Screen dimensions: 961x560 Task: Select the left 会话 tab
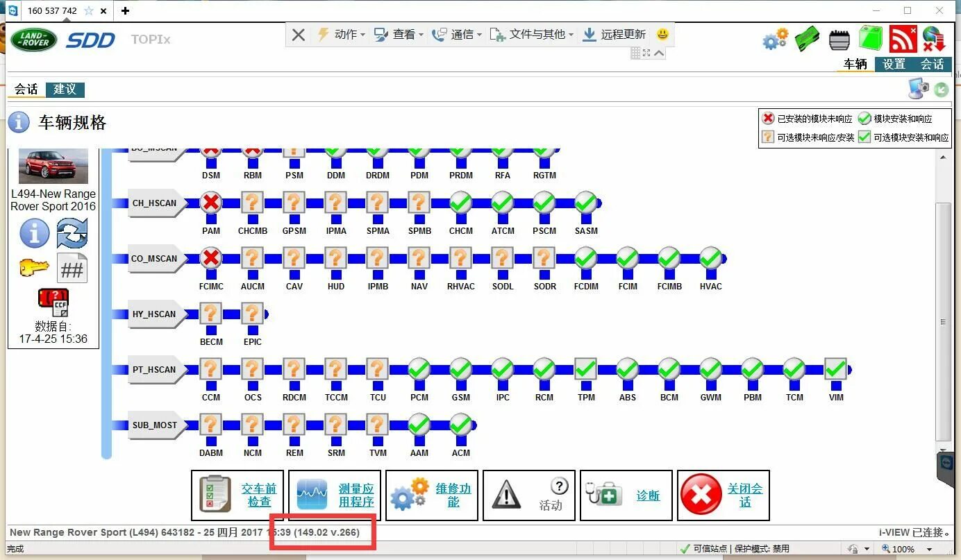(26, 90)
